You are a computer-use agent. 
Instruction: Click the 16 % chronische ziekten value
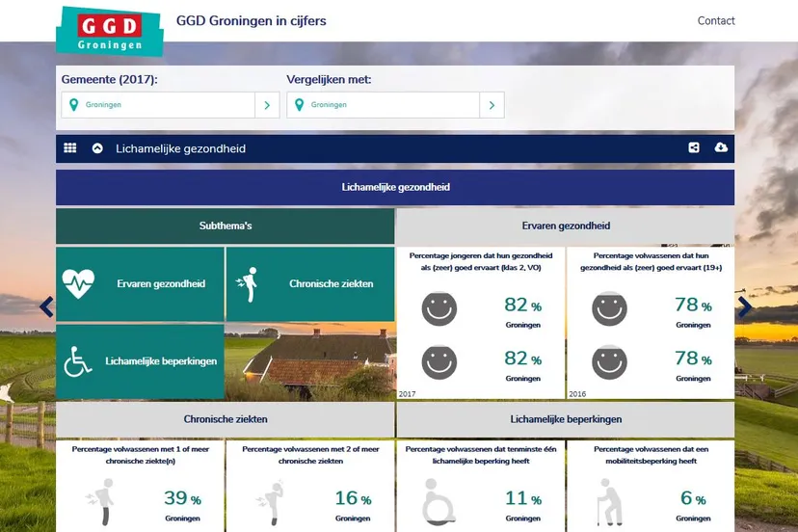(x=353, y=498)
